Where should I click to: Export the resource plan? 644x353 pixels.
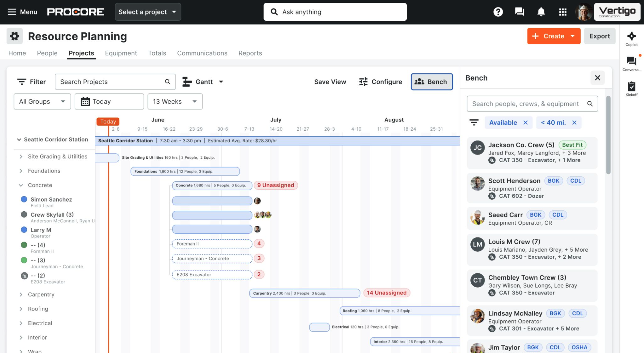click(600, 36)
